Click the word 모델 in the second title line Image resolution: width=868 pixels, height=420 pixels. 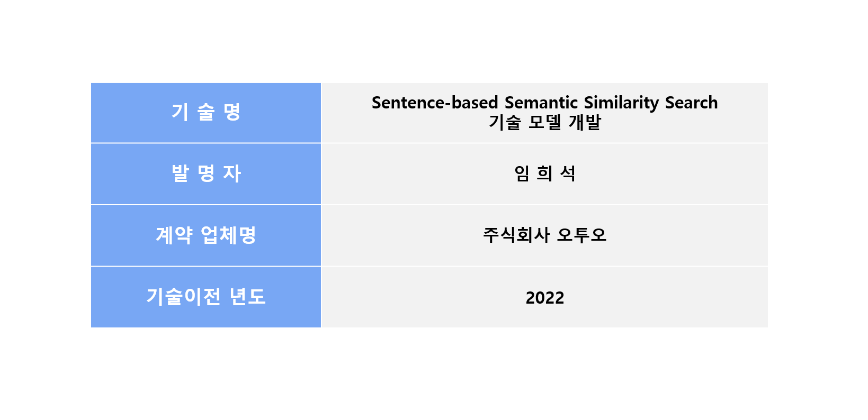544,123
